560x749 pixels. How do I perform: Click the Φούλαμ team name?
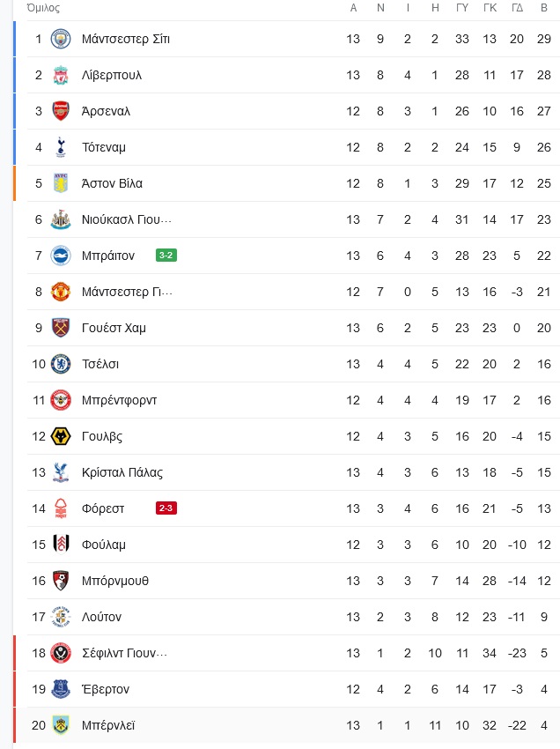click(104, 545)
